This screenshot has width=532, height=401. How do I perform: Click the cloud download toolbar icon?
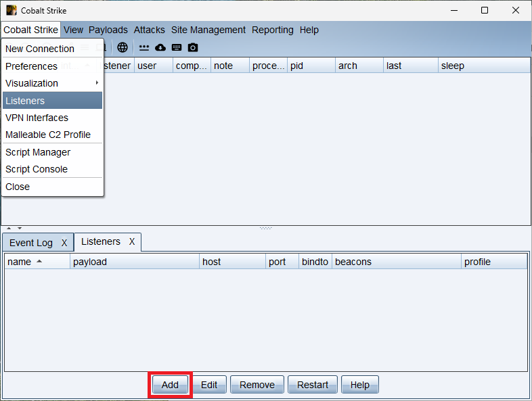[160, 47]
